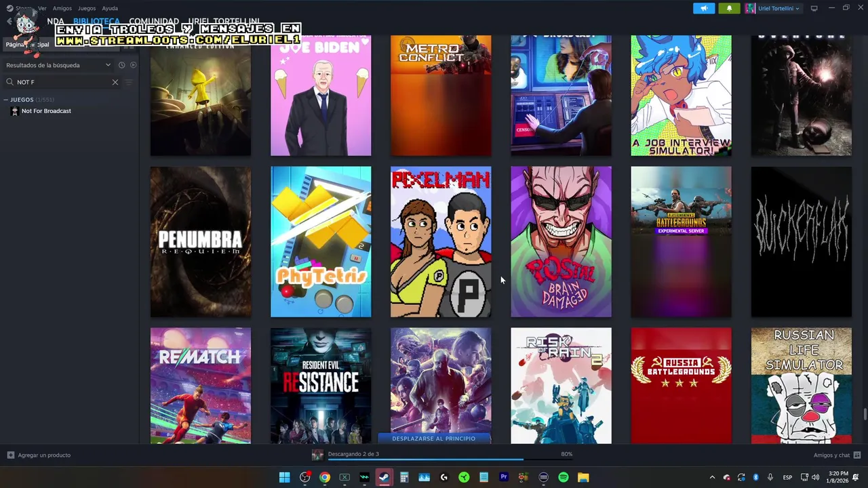Open the Resident Evil Resistance cover
Screen dimensions: 868x488
tap(321, 386)
